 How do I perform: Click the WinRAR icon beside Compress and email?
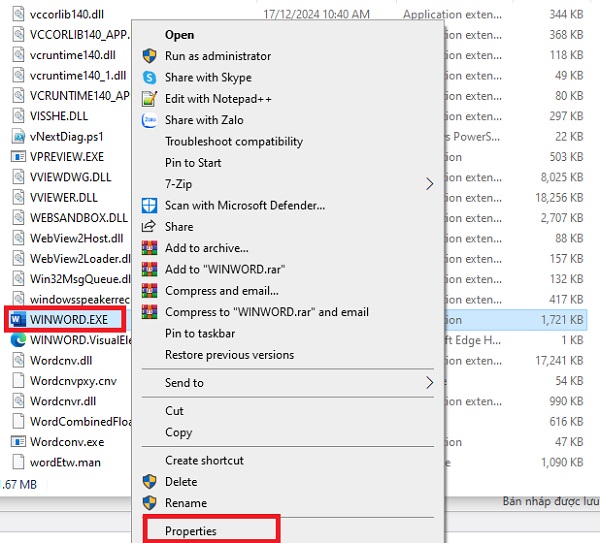tap(149, 291)
